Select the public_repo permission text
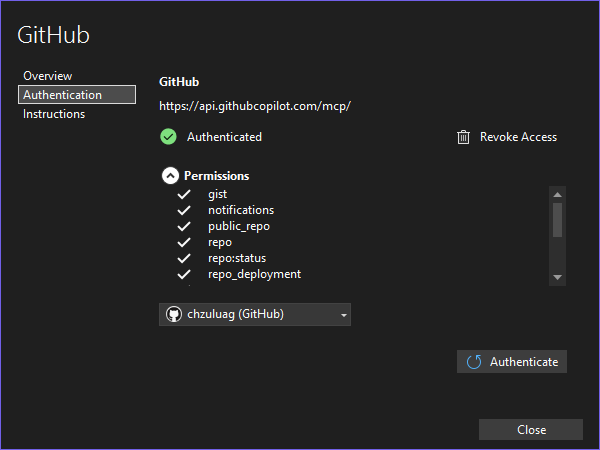The height and width of the screenshot is (450, 600). point(239,227)
